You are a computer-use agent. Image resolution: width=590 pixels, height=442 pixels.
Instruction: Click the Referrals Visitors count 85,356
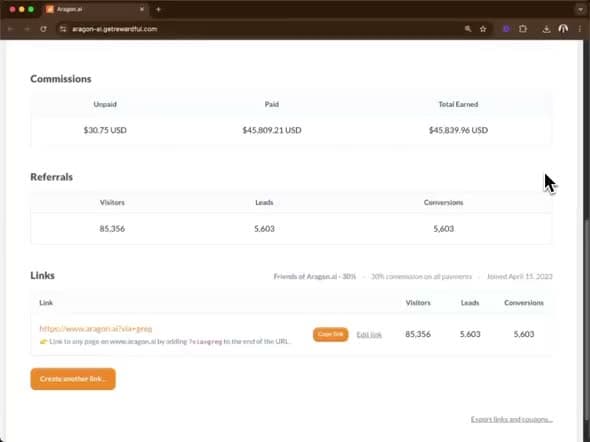pyautogui.click(x=112, y=229)
